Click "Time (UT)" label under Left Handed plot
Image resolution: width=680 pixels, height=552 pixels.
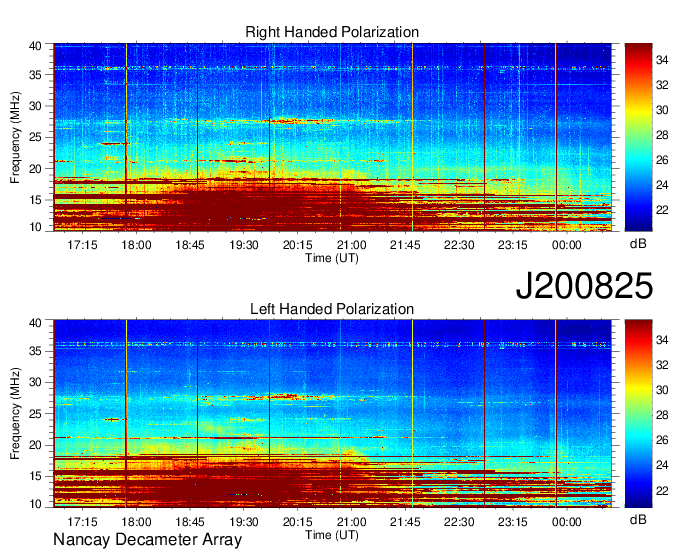332,535
